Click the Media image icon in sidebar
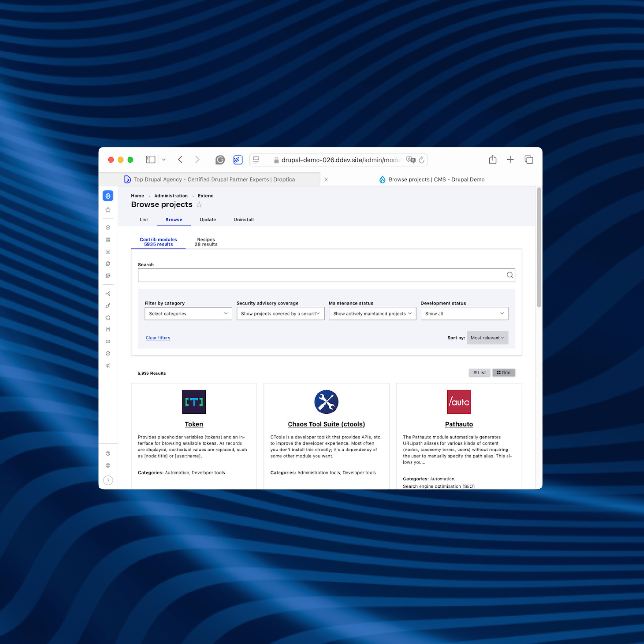 (108, 276)
